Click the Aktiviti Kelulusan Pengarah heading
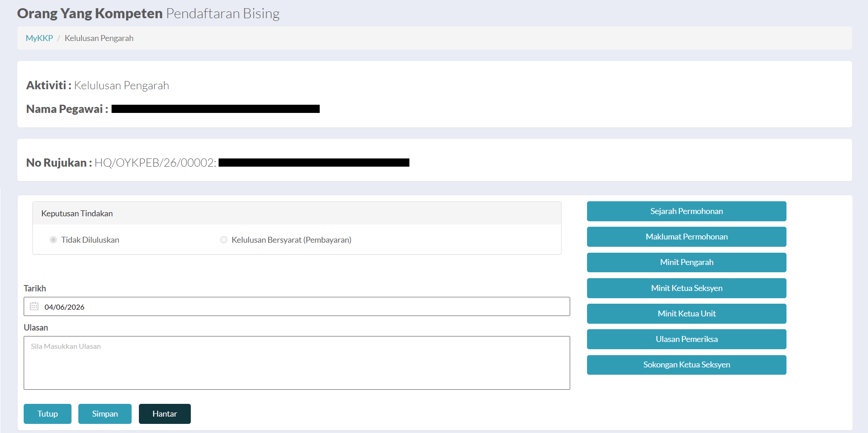Screen dimensions: 868x433 97,86
